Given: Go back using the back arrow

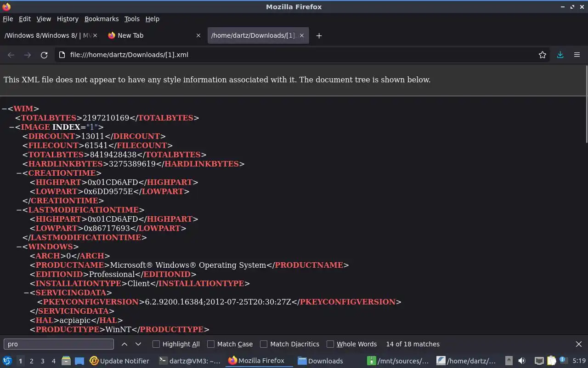Looking at the screenshot, I should coord(11,55).
